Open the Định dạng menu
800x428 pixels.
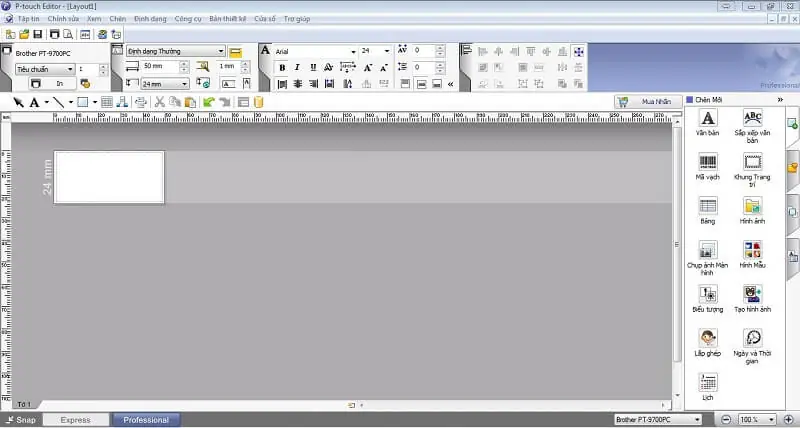[x=150, y=19]
